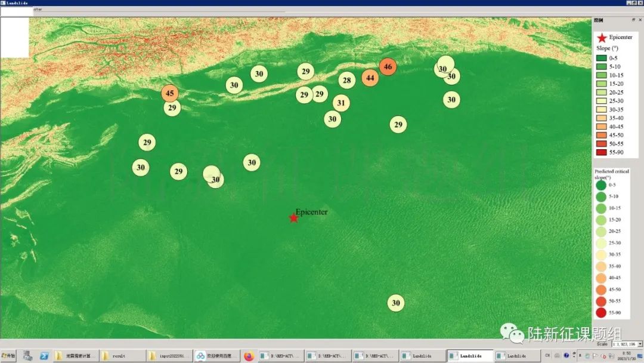Close the legend panel

640,20
